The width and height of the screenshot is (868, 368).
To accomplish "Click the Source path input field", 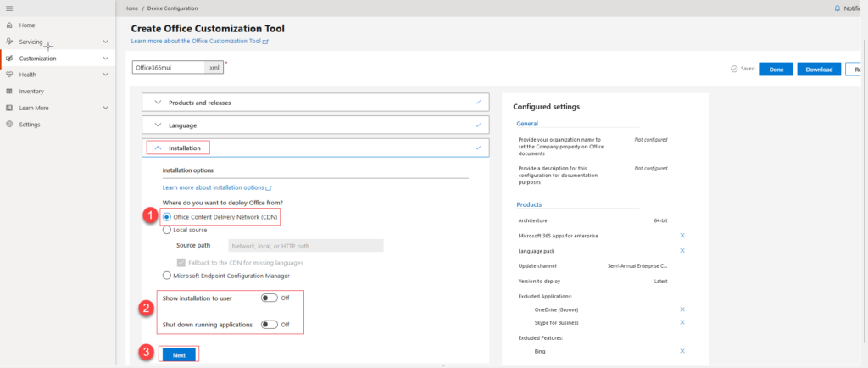I will (305, 246).
